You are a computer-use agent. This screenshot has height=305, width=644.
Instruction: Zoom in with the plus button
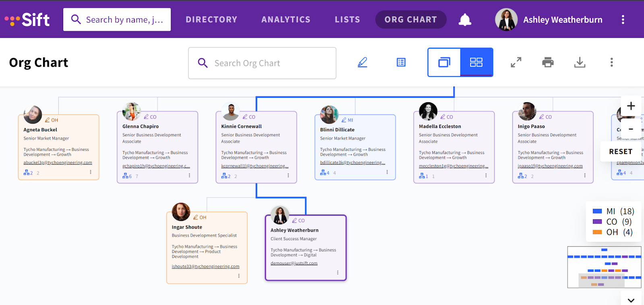631,106
